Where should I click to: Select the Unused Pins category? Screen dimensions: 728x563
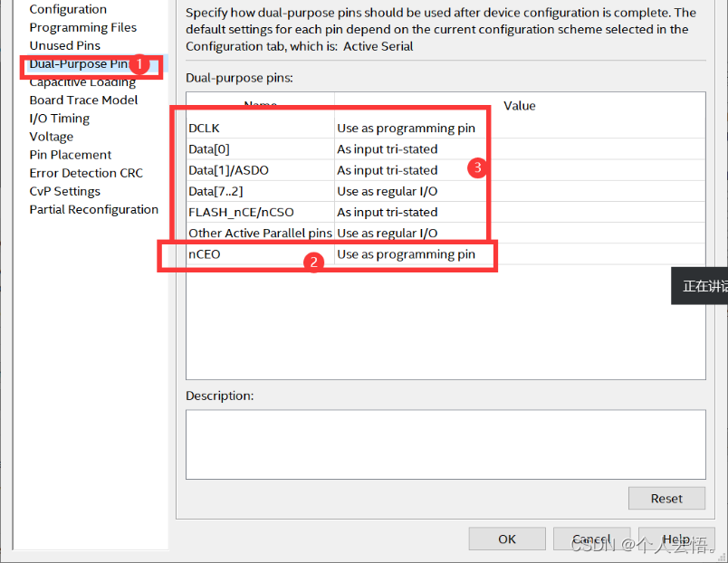click(63, 45)
